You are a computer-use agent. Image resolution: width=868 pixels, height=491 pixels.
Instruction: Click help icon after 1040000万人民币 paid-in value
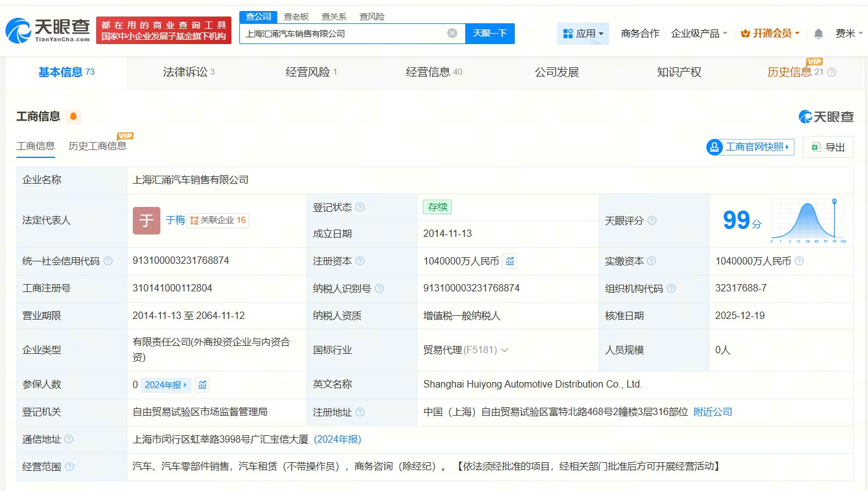(799, 261)
